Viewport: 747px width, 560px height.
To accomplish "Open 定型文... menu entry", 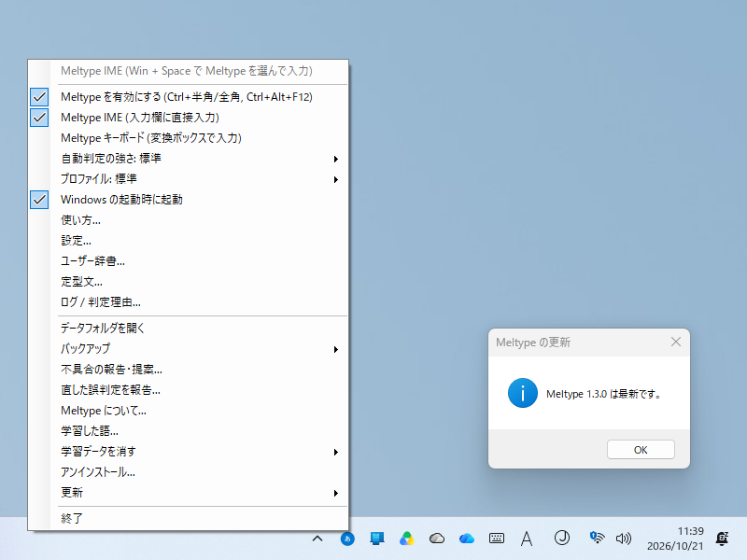I will coord(189,282).
